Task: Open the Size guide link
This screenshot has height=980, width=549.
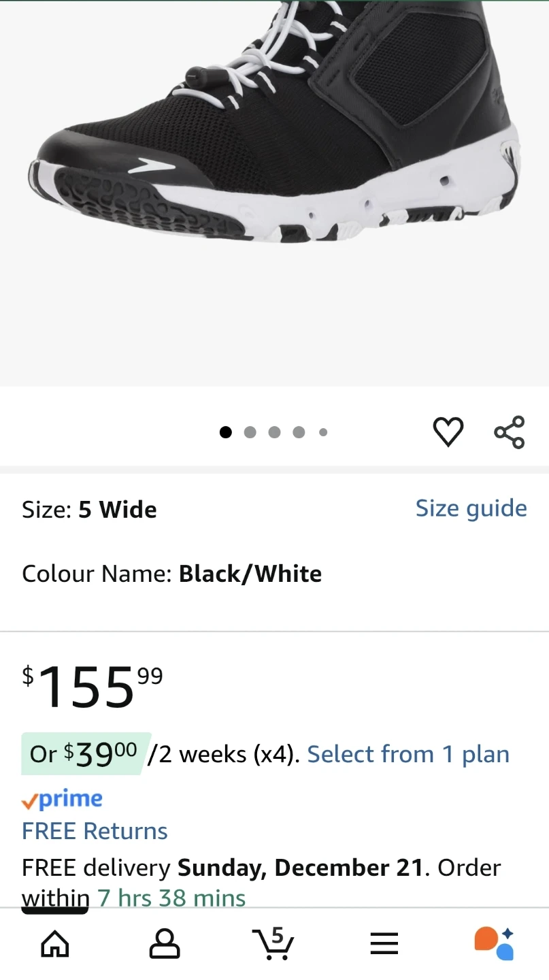Action: [x=471, y=508]
